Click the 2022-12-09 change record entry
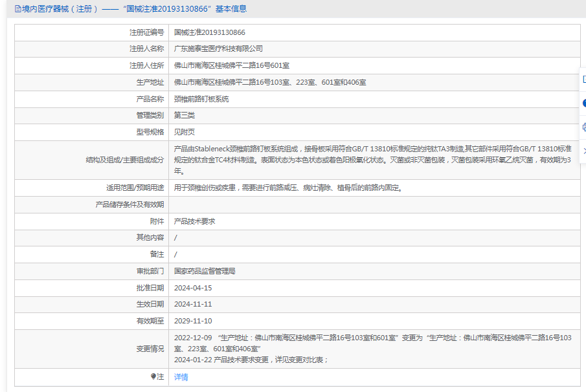This screenshot has height=392, width=586. 372,343
